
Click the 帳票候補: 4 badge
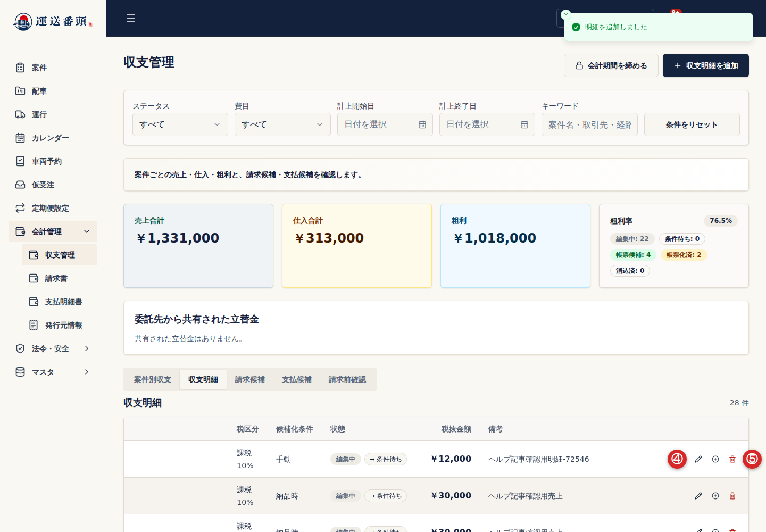633,255
